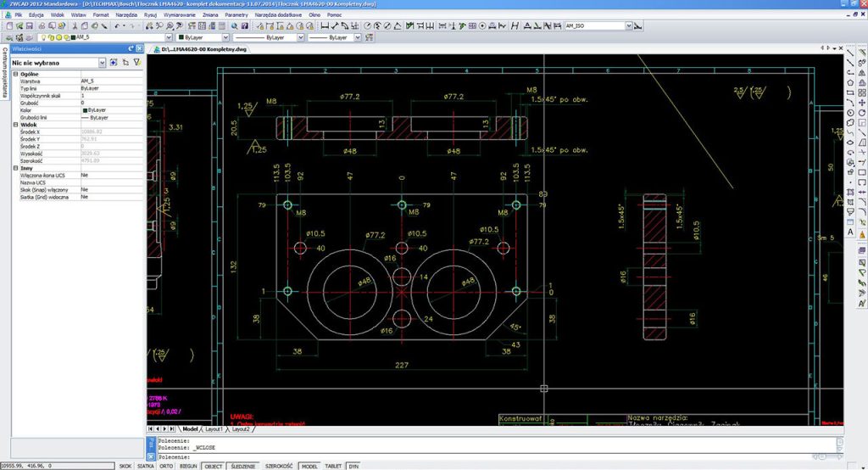The image size is (868, 470).
Task: Click the Save (floppy disk) toolbar icon
Action: tap(30, 26)
